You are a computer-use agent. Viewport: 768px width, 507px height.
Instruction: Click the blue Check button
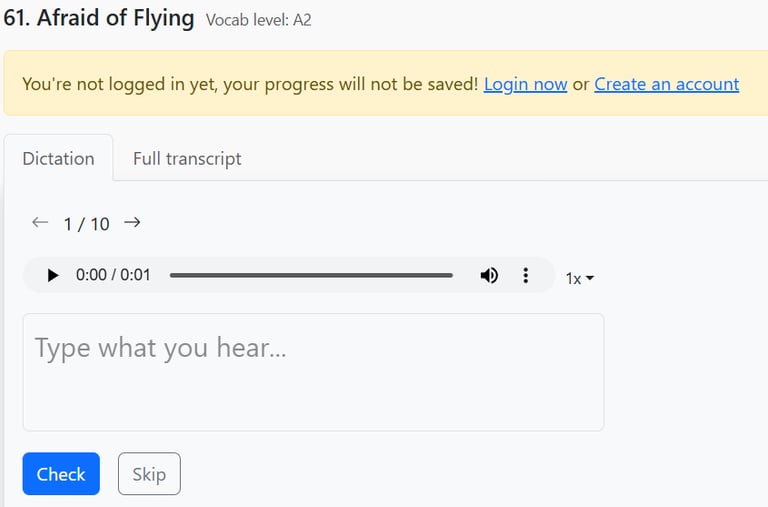tap(61, 474)
